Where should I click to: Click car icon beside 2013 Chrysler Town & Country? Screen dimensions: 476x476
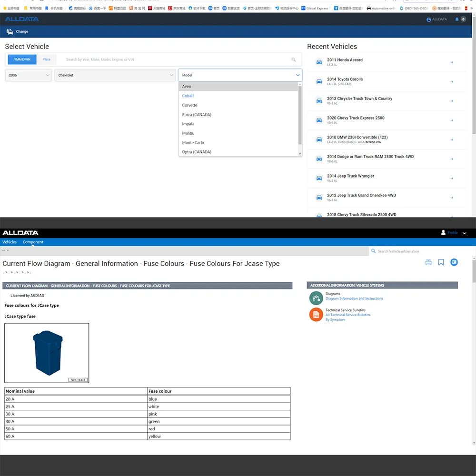click(x=319, y=101)
